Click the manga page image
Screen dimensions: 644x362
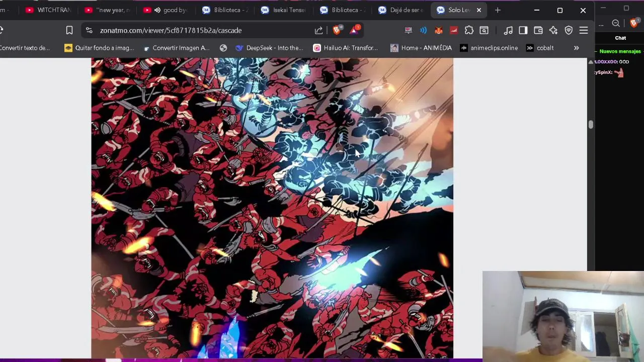(272, 208)
